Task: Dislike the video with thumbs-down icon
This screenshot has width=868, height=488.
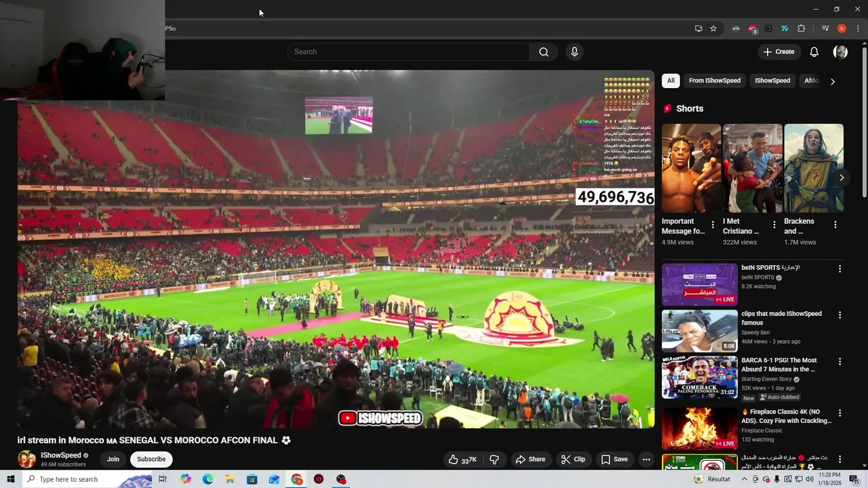Action: 494,460
